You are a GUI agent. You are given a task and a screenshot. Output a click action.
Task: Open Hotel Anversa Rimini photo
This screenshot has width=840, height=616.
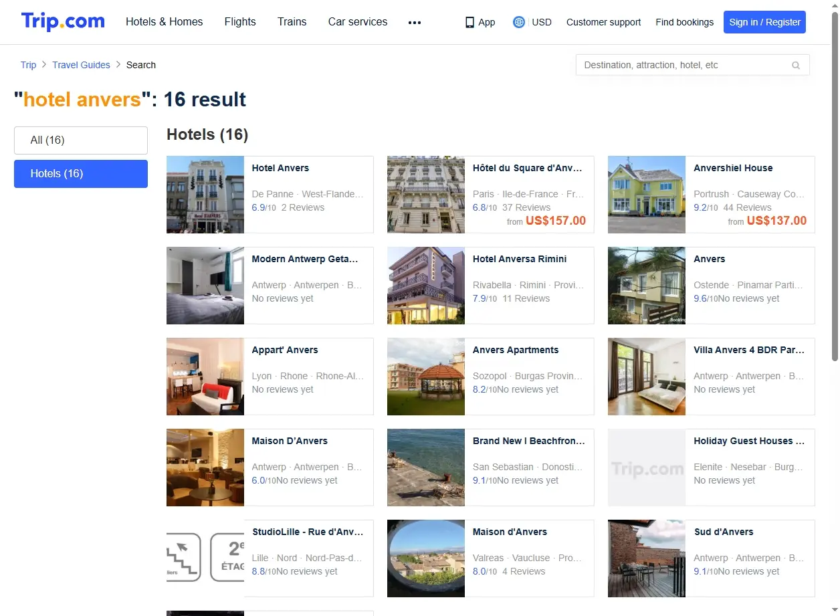pos(426,286)
